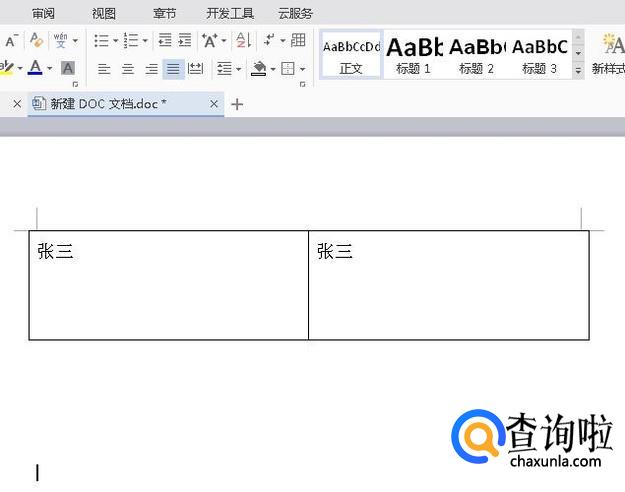Toggle bulleted list formatting
Viewport: 625px width, 492px height.
pyautogui.click(x=101, y=40)
